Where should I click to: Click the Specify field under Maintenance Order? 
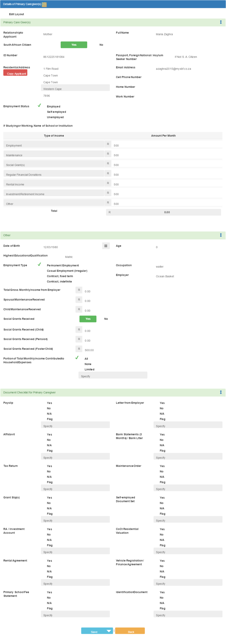coord(188,488)
